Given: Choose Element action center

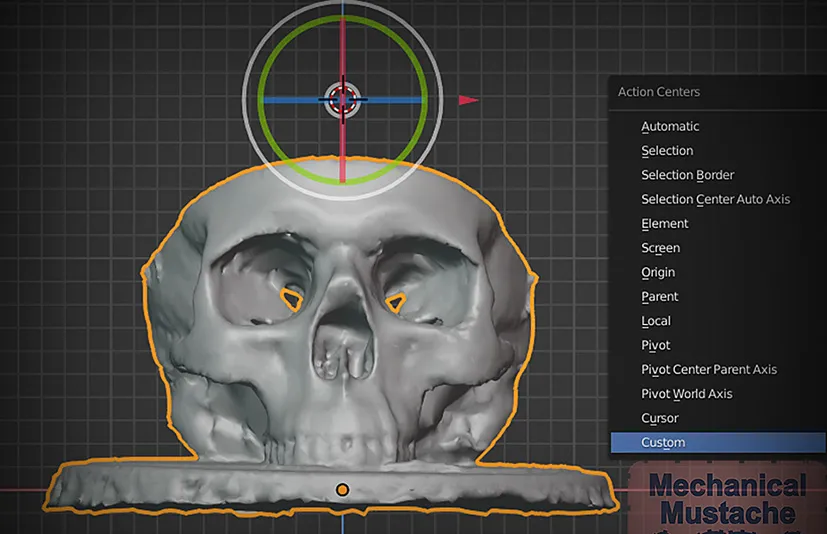Looking at the screenshot, I should point(717,224).
